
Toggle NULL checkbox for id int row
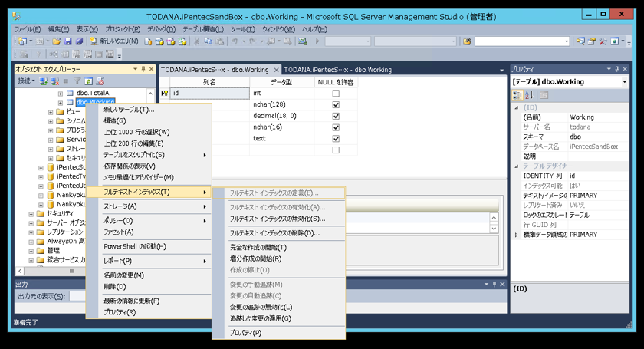tap(336, 94)
